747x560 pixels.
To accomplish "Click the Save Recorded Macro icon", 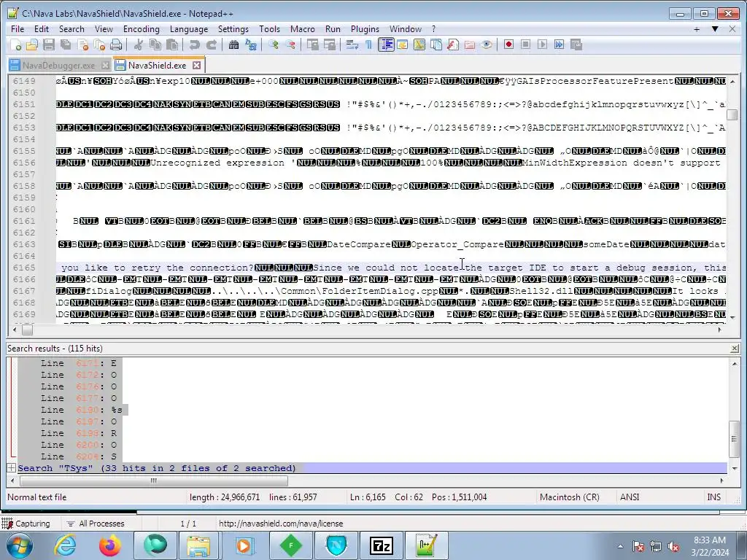I will click(576, 44).
